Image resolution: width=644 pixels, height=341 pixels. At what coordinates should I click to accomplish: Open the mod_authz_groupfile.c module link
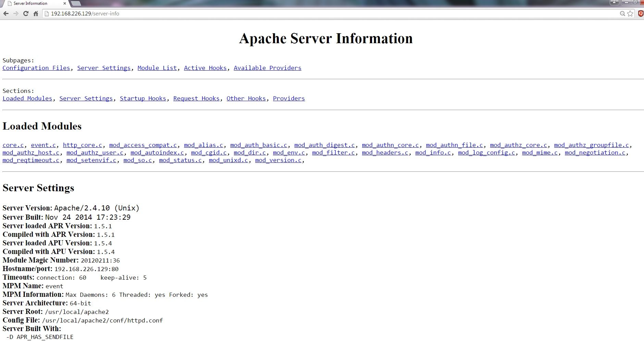592,145
